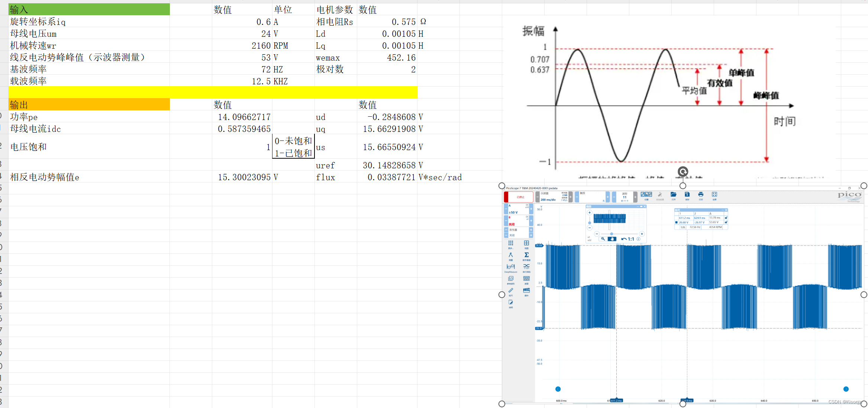Close the zoom overview panel
The width and height of the screenshot is (868, 408).
click(645, 206)
